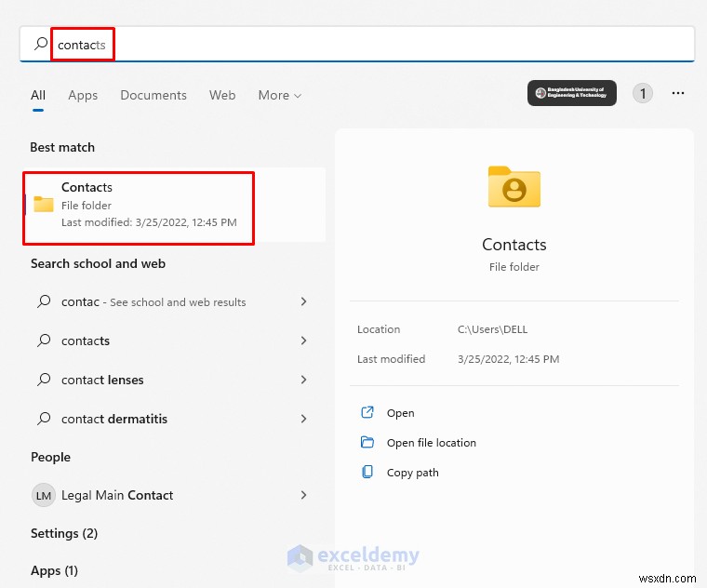Click the 'Search school and web' heading
The height and width of the screenshot is (588, 707).
[98, 264]
